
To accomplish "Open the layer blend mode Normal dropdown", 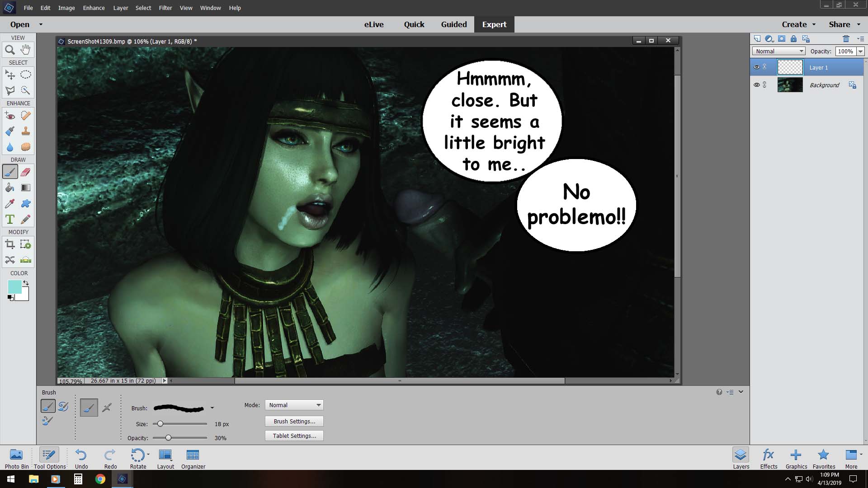I will pyautogui.click(x=779, y=51).
